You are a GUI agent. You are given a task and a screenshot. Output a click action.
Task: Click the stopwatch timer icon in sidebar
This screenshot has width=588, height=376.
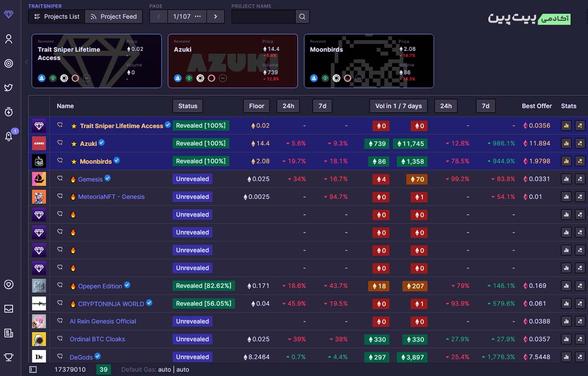9,112
